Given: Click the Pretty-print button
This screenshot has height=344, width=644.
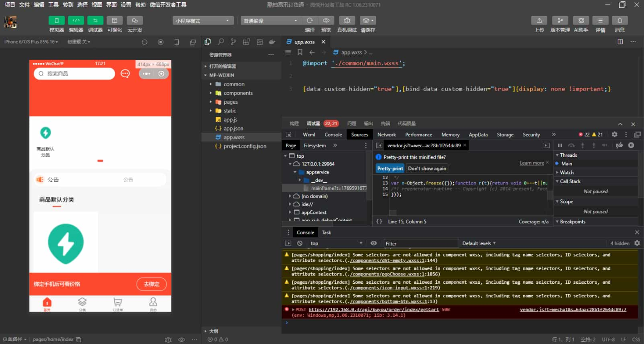Looking at the screenshot, I should click(x=390, y=168).
